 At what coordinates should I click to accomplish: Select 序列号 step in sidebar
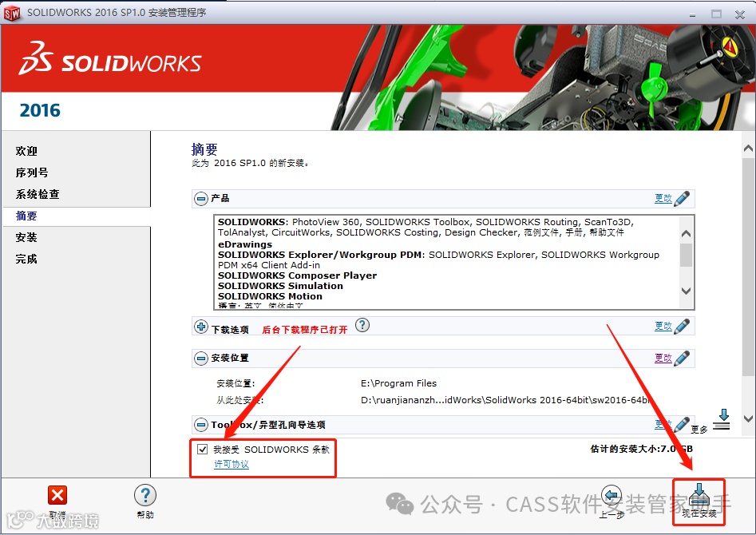[x=32, y=172]
